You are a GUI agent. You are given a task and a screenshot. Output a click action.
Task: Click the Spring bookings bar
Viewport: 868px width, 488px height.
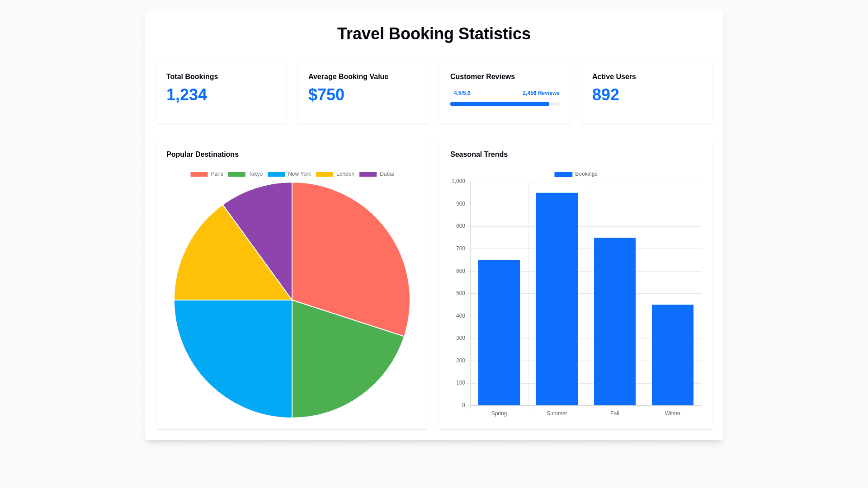(x=499, y=333)
